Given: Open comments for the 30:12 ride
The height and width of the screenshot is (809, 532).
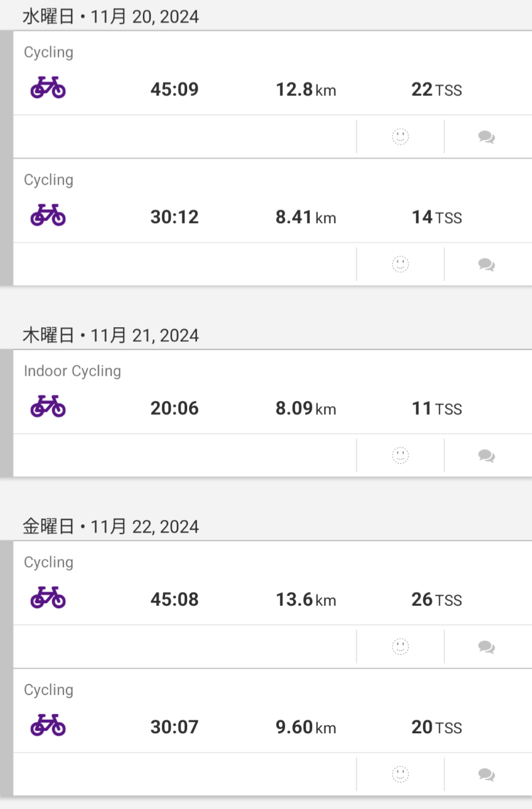Looking at the screenshot, I should [x=486, y=264].
